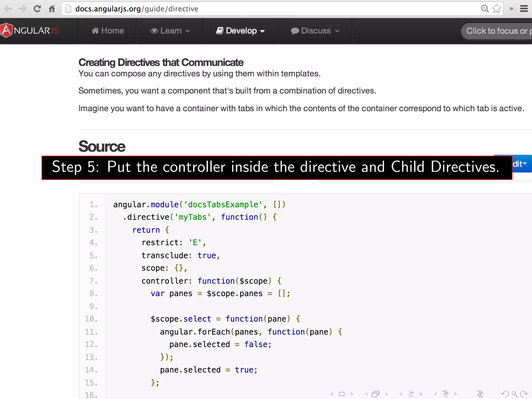Click '.directive('myTabs', function() {' code line

tap(200, 217)
